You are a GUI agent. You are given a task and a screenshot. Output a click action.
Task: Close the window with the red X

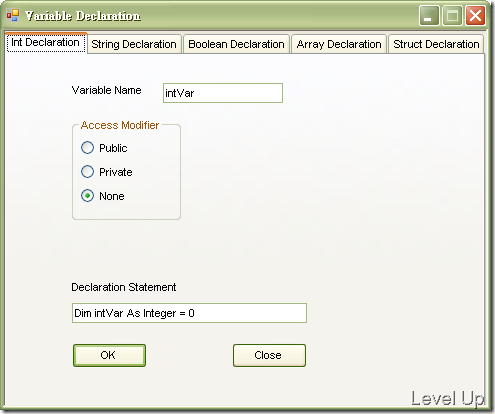(475, 15)
